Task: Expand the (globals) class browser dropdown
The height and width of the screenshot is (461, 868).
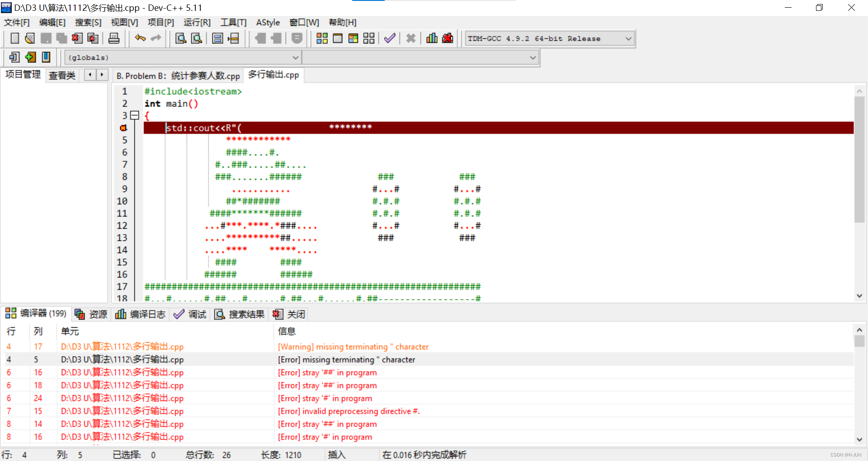Action: click(296, 57)
